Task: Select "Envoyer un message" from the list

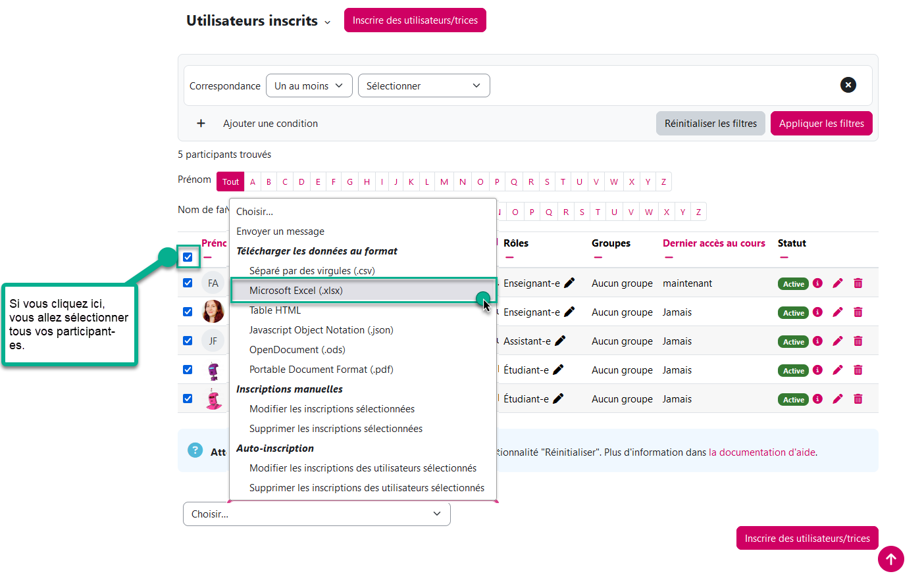Action: (280, 231)
